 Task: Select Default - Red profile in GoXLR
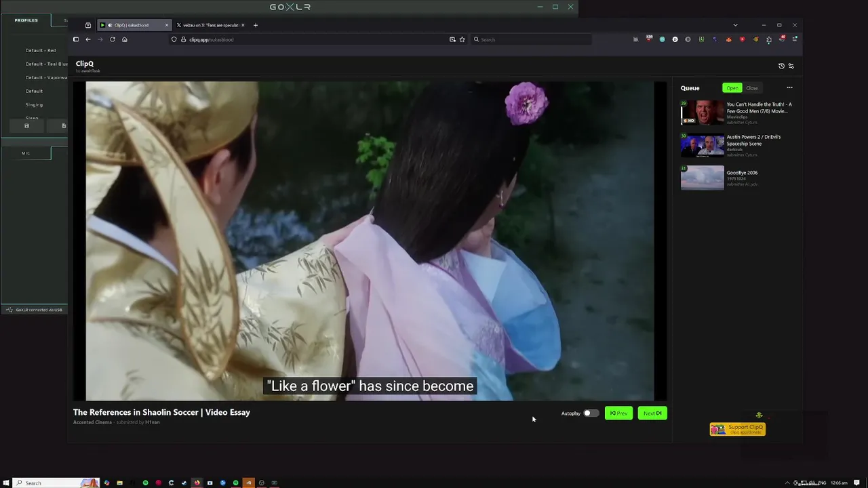click(41, 50)
